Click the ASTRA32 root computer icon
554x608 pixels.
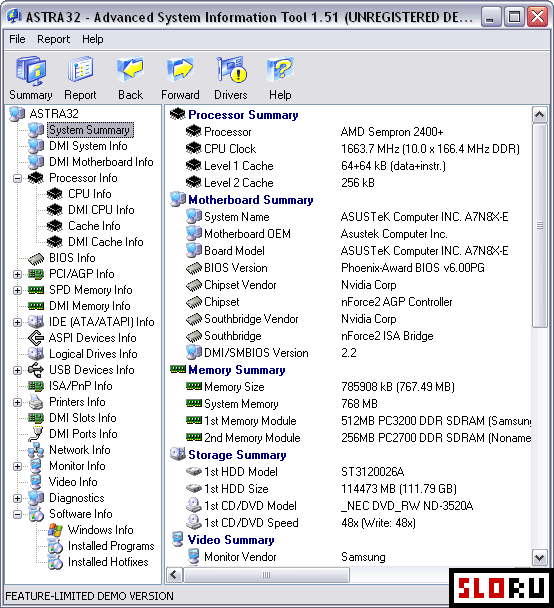(17, 114)
